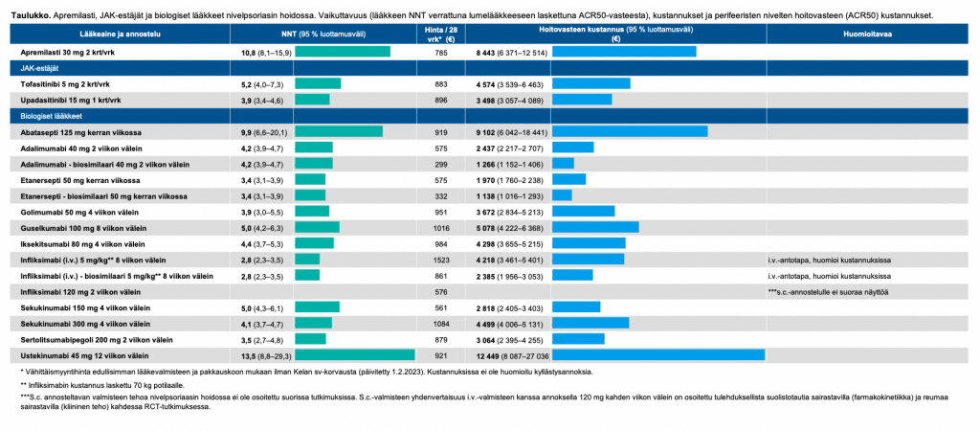Viewport: 980px width, 431px height.
Task: Click the Hinta / 28 vrk header
Action: [x=440, y=34]
